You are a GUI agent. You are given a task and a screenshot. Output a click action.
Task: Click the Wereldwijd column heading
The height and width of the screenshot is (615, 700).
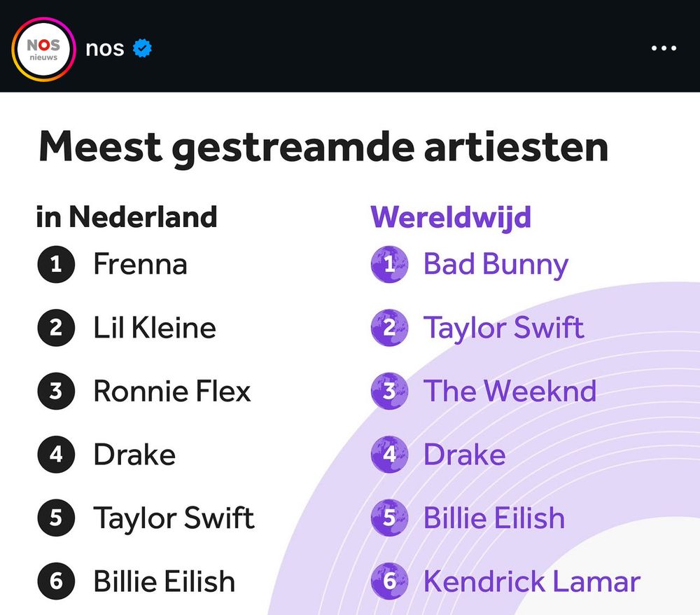click(451, 218)
